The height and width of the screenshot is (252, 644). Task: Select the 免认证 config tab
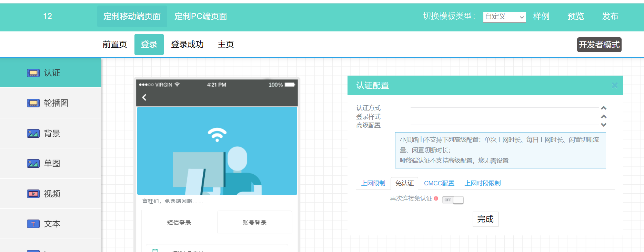[404, 183]
